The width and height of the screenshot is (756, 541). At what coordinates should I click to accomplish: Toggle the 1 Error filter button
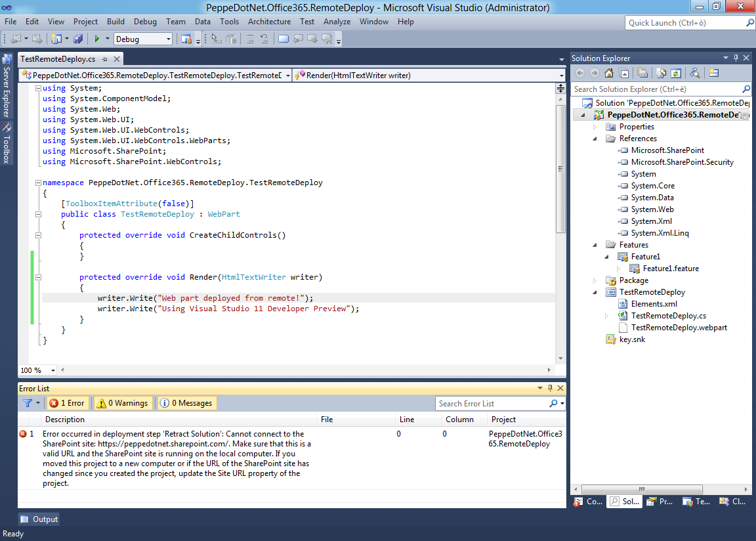(67, 403)
